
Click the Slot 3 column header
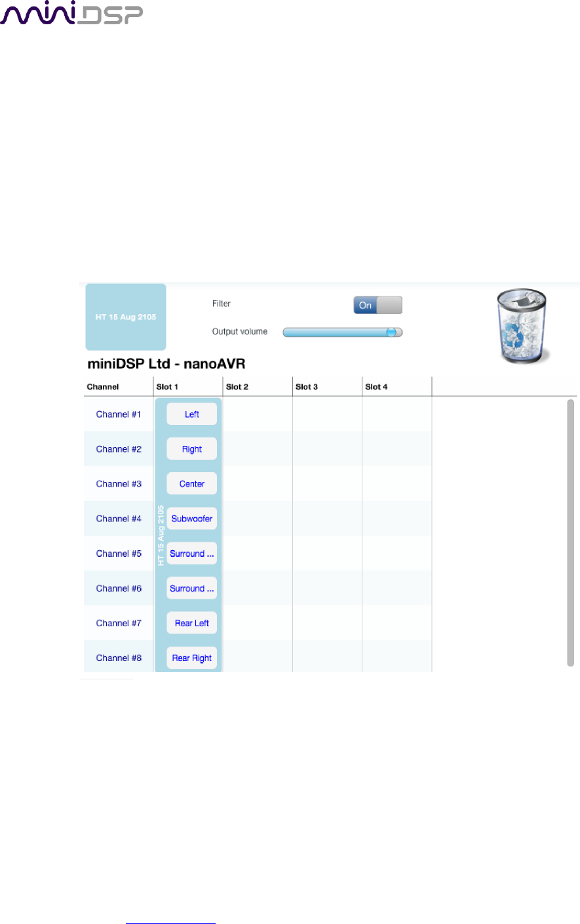tap(327, 387)
